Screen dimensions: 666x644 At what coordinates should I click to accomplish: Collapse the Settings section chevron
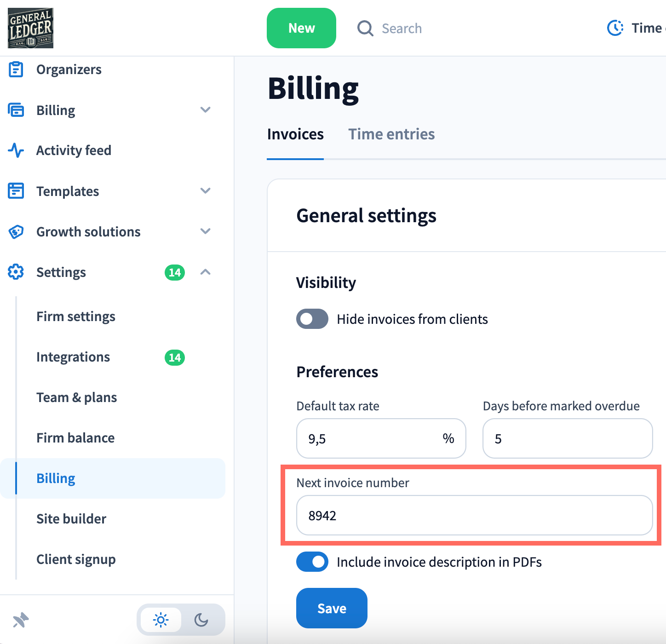tap(206, 272)
